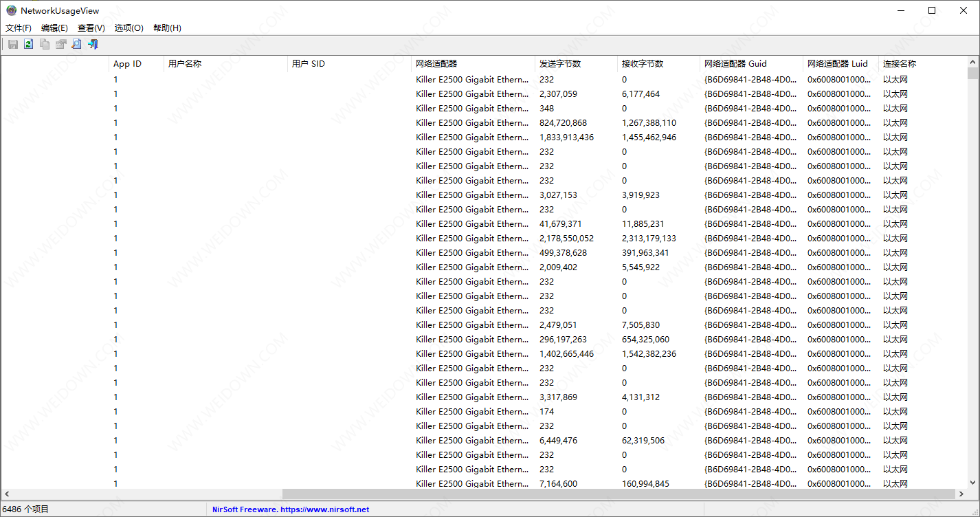Click the NetworkUsageView app icon in title bar
This screenshot has height=517, width=980.
(x=11, y=10)
